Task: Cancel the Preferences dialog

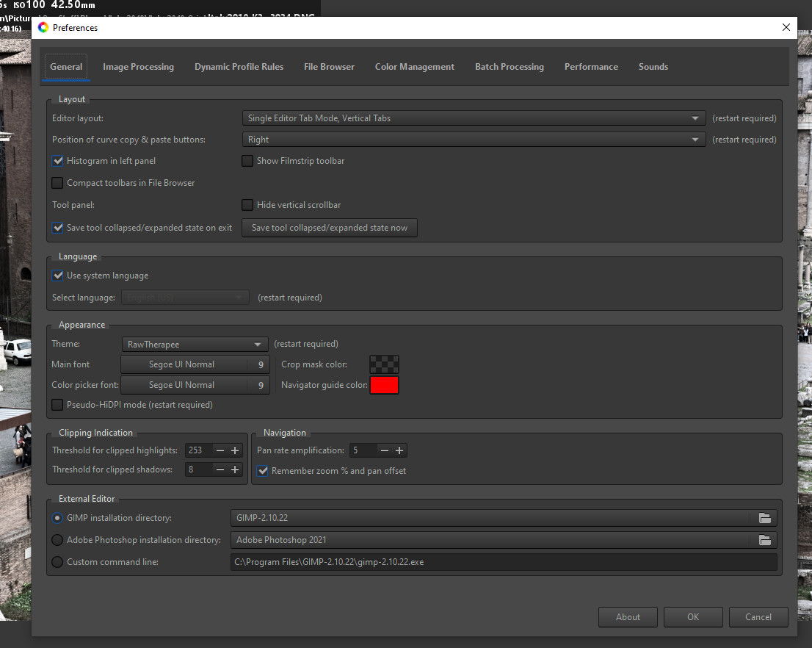Action: [758, 617]
